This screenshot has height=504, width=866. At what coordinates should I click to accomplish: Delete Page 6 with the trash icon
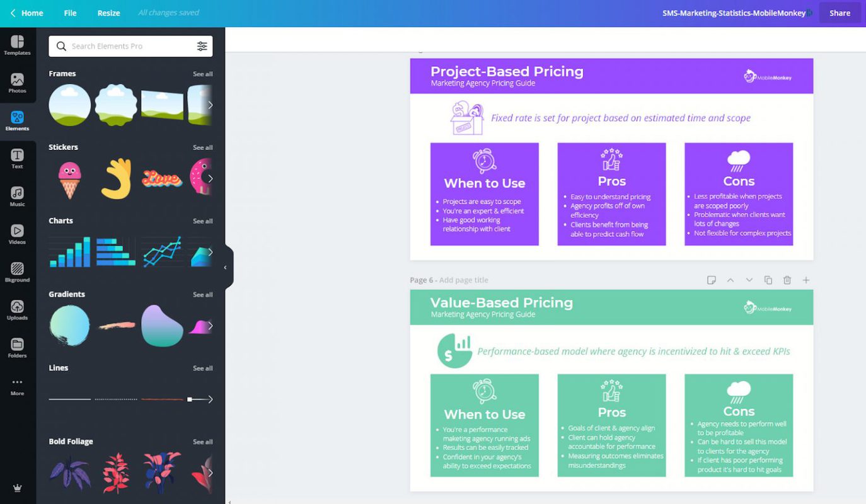[787, 280]
